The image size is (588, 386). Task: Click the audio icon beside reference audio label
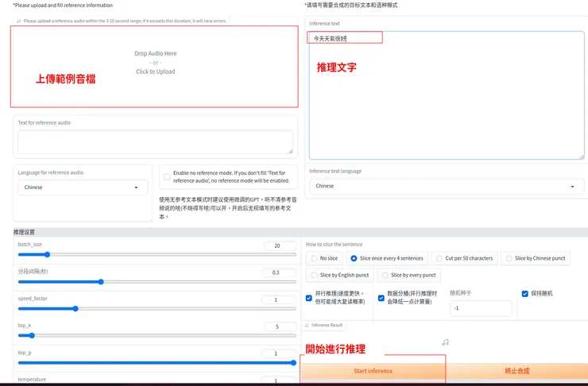click(x=18, y=21)
